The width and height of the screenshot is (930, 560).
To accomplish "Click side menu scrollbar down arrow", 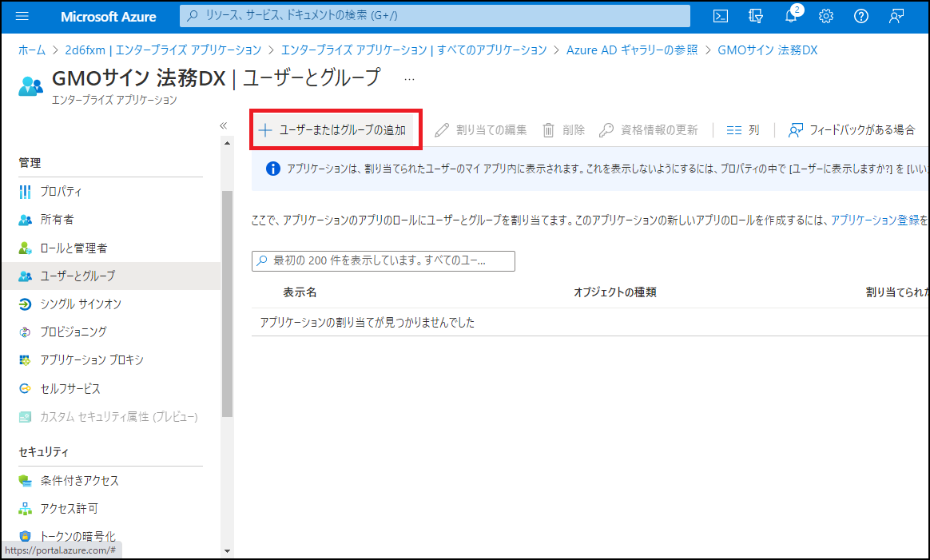I will click(x=227, y=551).
